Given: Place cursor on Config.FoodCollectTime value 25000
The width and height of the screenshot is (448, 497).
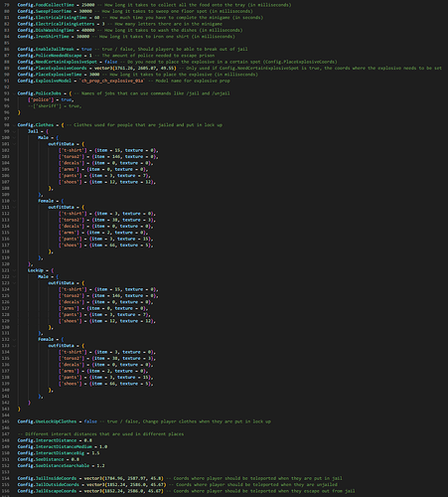Looking at the screenshot, I should (x=87, y=5).
